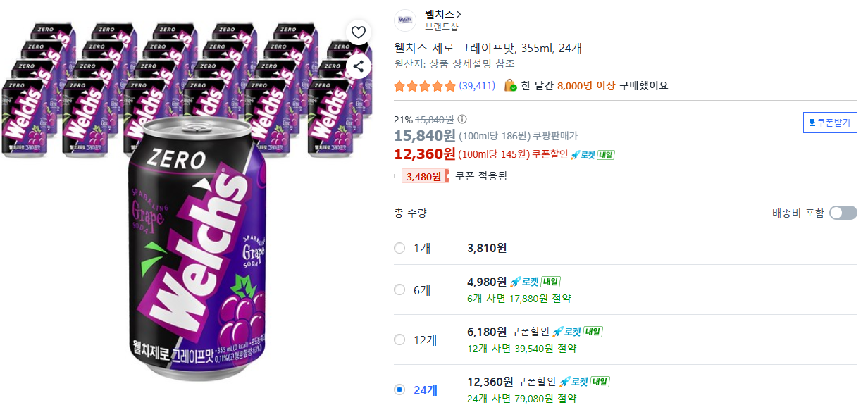Click the 3,480원 coupon applied tag
The height and width of the screenshot is (417, 868).
(424, 176)
